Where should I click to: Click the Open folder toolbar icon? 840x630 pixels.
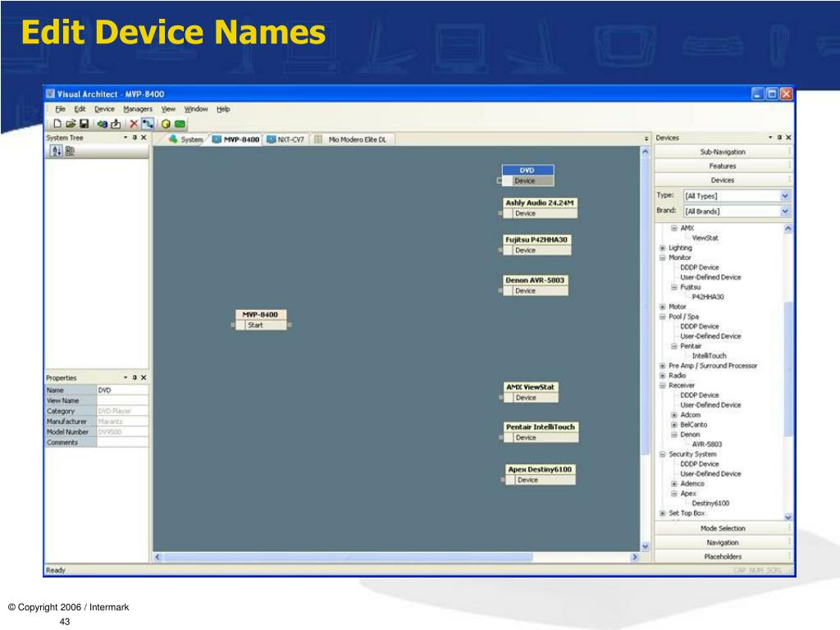click(x=71, y=124)
